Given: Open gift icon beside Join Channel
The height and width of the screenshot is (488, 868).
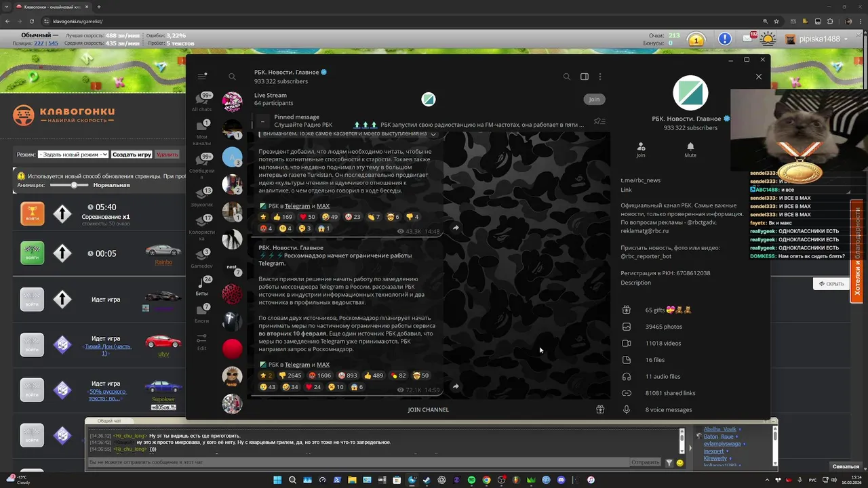Looking at the screenshot, I should coord(600,409).
